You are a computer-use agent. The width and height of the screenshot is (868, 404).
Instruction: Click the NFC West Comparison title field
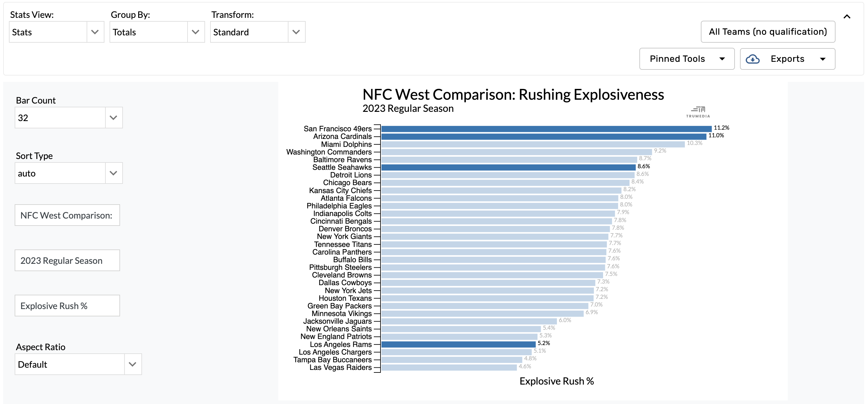[x=67, y=215]
